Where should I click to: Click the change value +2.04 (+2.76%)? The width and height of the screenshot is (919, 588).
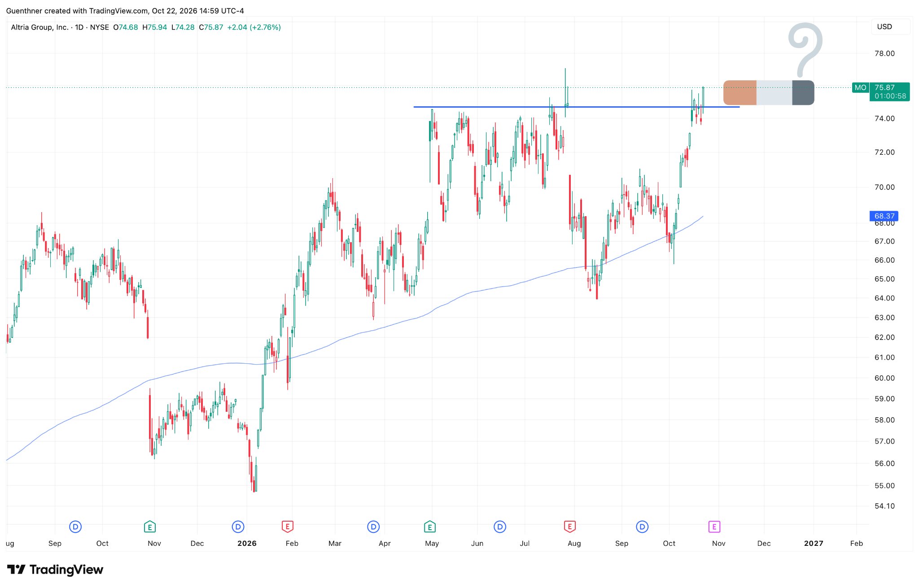tap(254, 27)
